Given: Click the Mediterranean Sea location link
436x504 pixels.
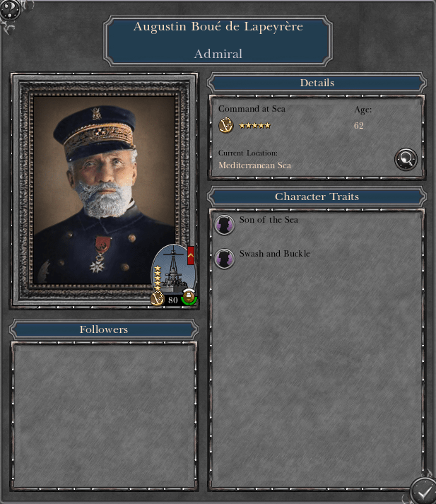Looking at the screenshot, I should click(255, 165).
